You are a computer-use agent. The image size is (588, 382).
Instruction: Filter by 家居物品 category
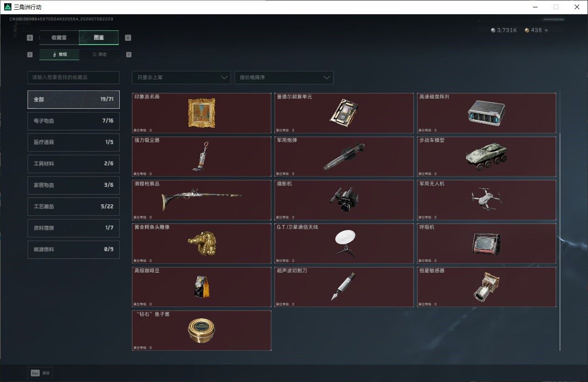click(73, 185)
